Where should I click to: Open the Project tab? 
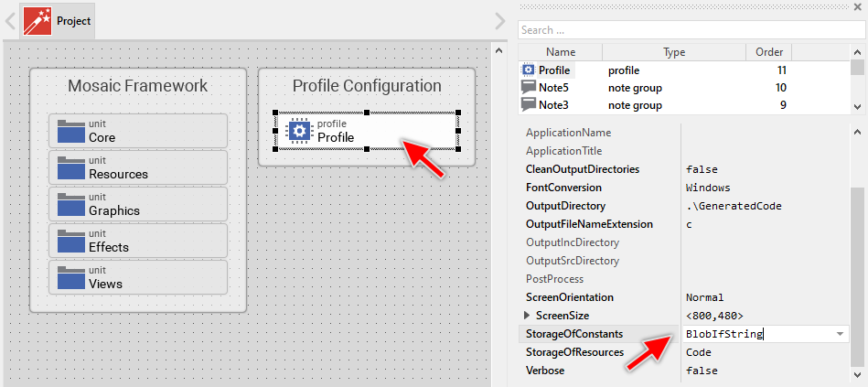pos(59,20)
